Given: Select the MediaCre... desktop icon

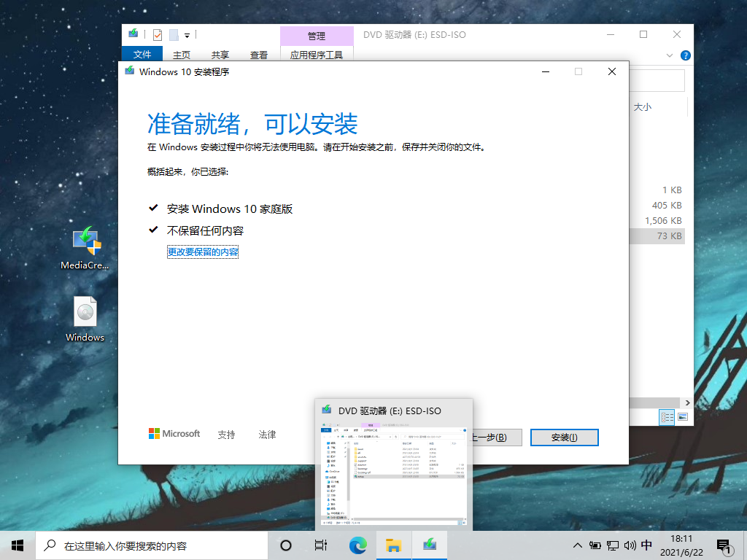Looking at the screenshot, I should [x=85, y=248].
